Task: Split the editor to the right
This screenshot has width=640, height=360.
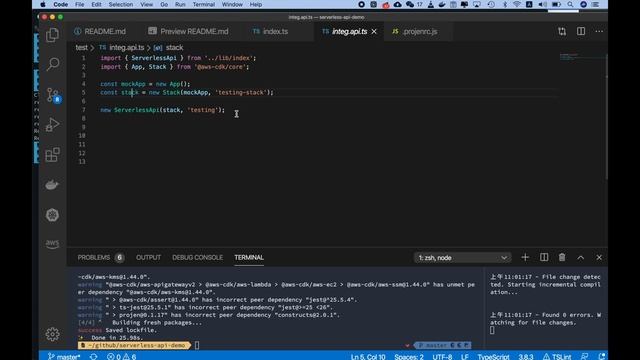Action: click(581, 31)
